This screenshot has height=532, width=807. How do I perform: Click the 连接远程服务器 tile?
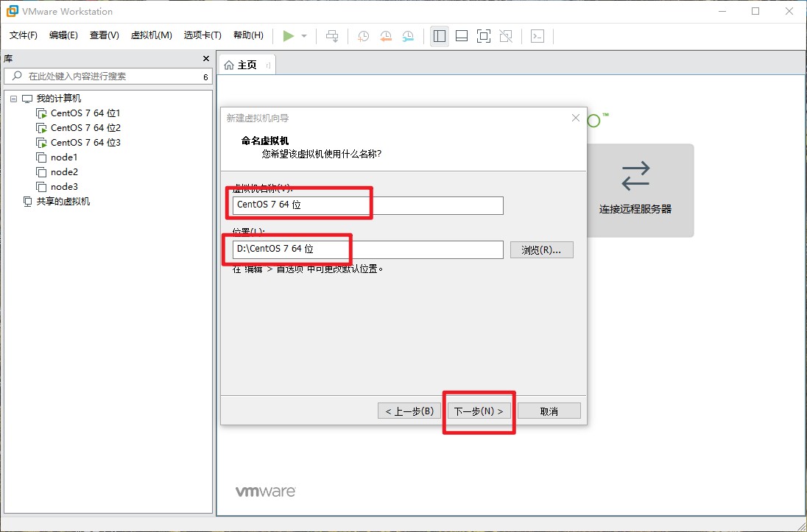[x=641, y=191]
